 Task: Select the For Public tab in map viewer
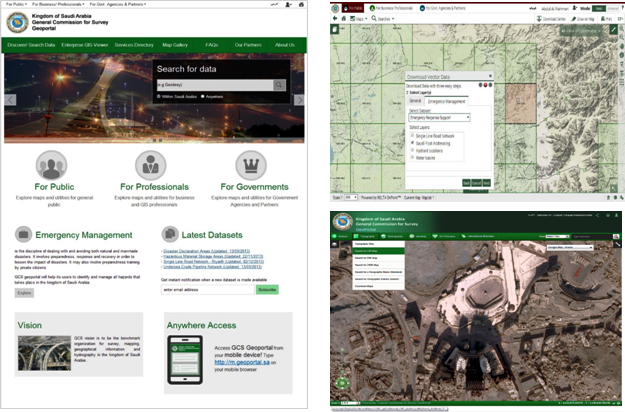353,8
